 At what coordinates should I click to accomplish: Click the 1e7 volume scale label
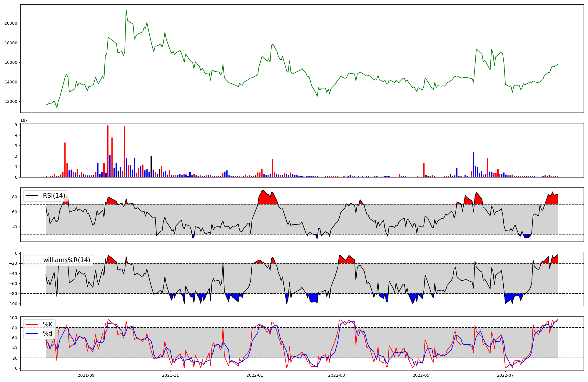click(x=24, y=120)
